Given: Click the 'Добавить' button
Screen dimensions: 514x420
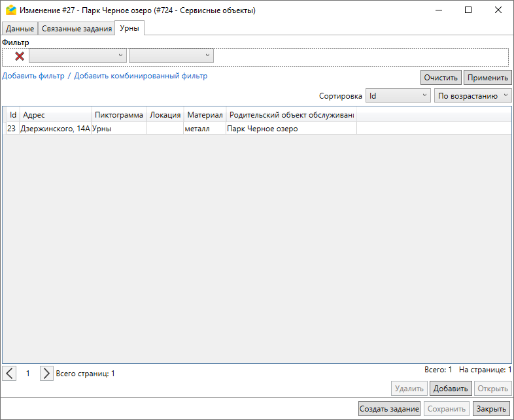Looking at the screenshot, I should pos(450,389).
